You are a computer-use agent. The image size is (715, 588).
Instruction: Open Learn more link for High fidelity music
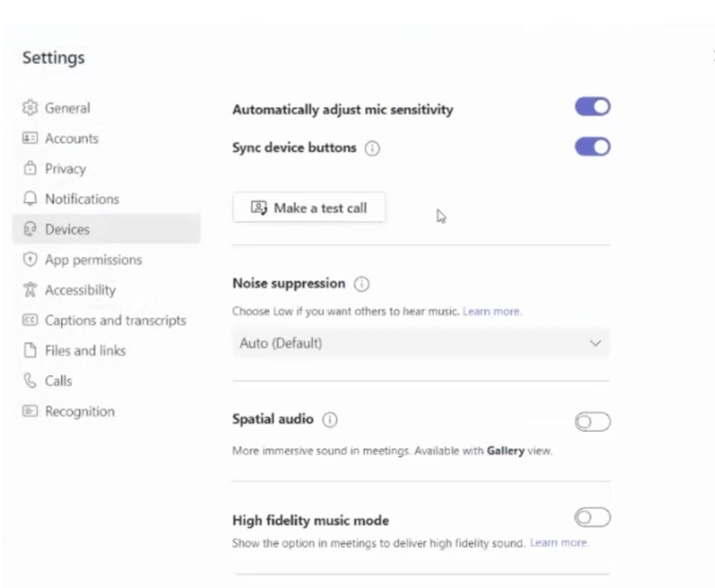pyautogui.click(x=559, y=543)
